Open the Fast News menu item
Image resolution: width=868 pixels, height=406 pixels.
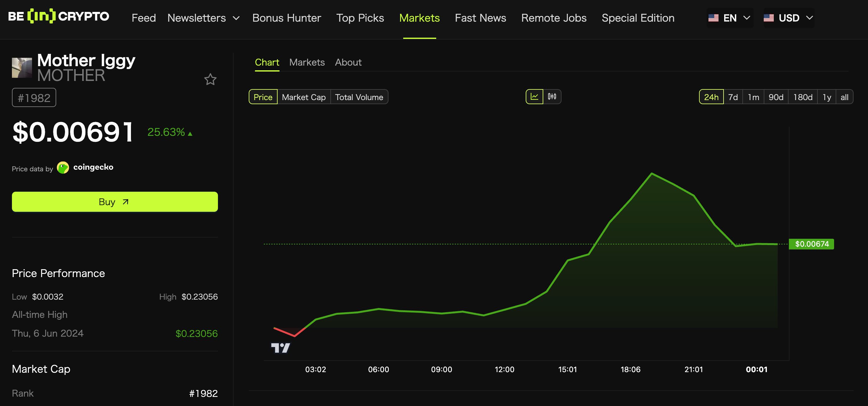pyautogui.click(x=480, y=18)
